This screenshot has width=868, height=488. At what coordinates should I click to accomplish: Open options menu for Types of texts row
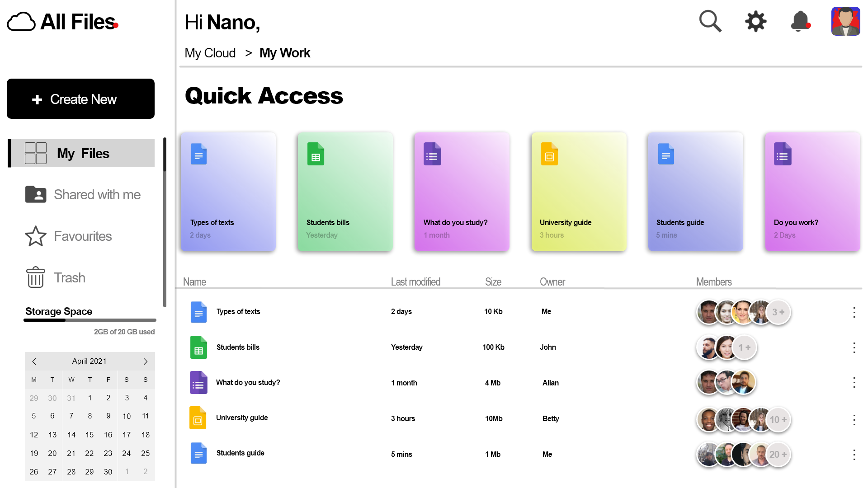click(854, 312)
